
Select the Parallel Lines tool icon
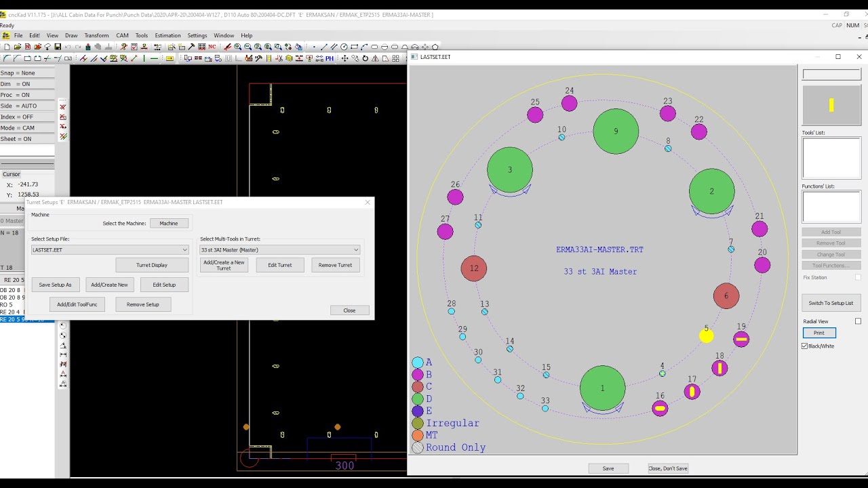tap(334, 47)
